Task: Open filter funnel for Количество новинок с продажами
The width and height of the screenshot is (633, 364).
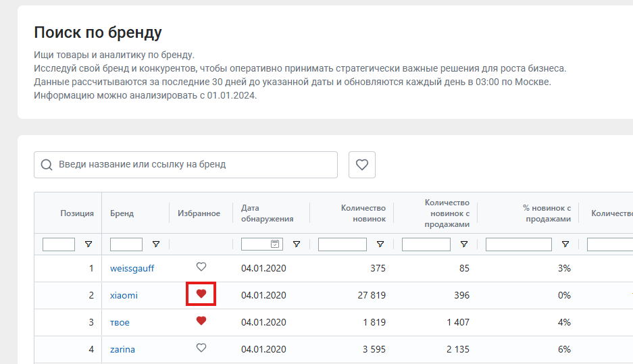Action: pyautogui.click(x=464, y=244)
